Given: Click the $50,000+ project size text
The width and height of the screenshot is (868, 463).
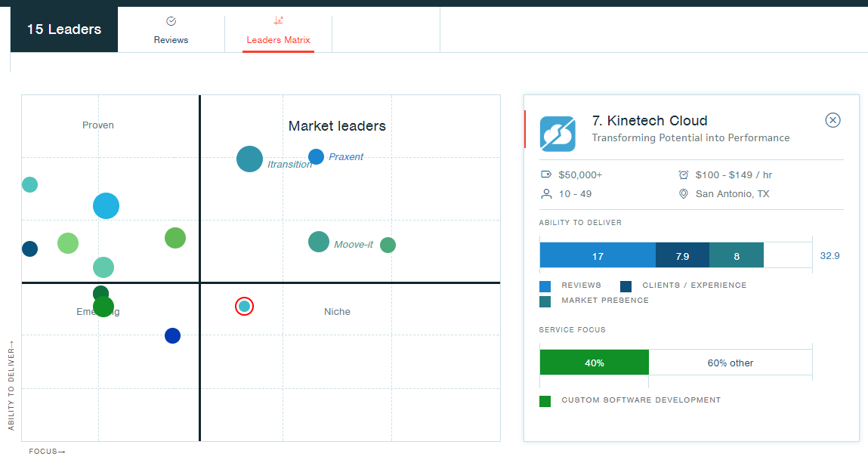Looking at the screenshot, I should (x=580, y=174).
